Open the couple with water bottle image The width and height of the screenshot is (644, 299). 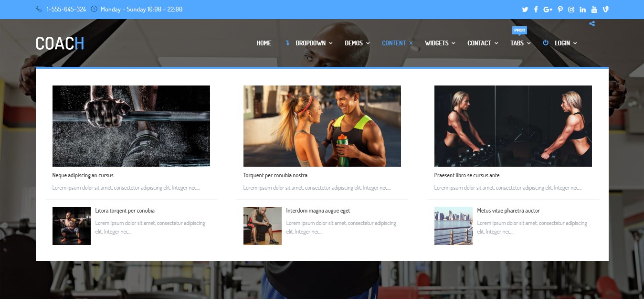point(322,126)
